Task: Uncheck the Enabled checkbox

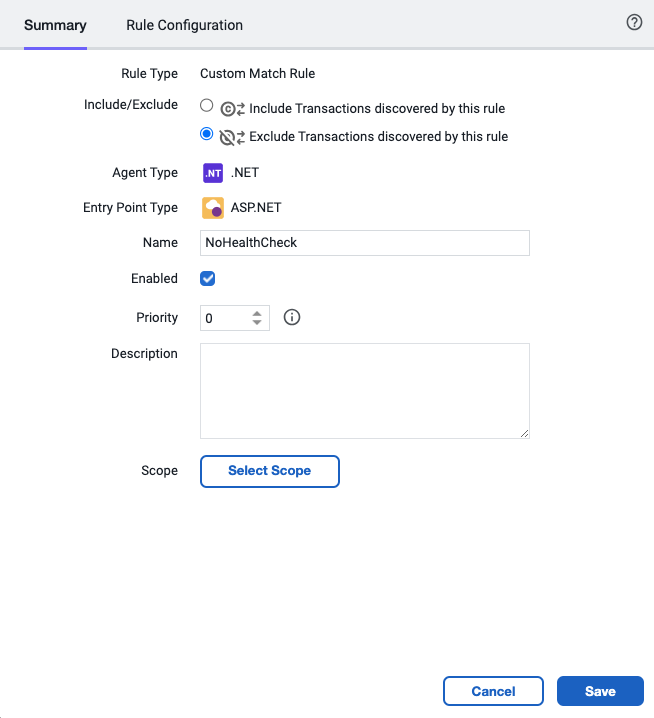Action: point(207,278)
